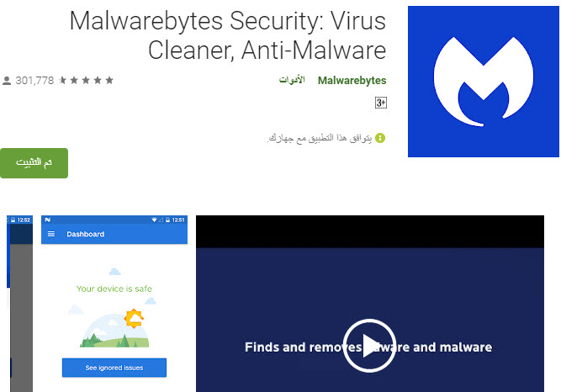Click the 301,778 reviewers person icon

click(7, 81)
